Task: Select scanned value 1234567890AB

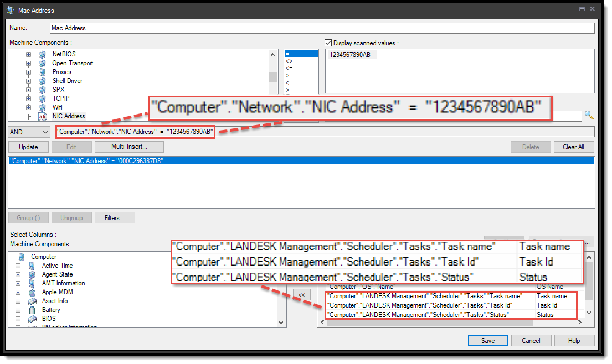Action: [349, 54]
